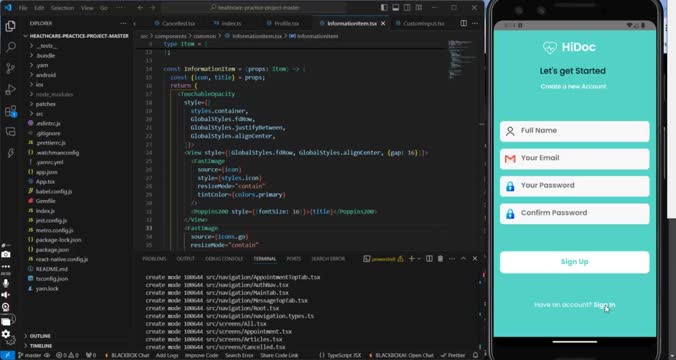Click Prettier in the status bar
Viewport: 676px width, 360px height.
click(x=453, y=356)
